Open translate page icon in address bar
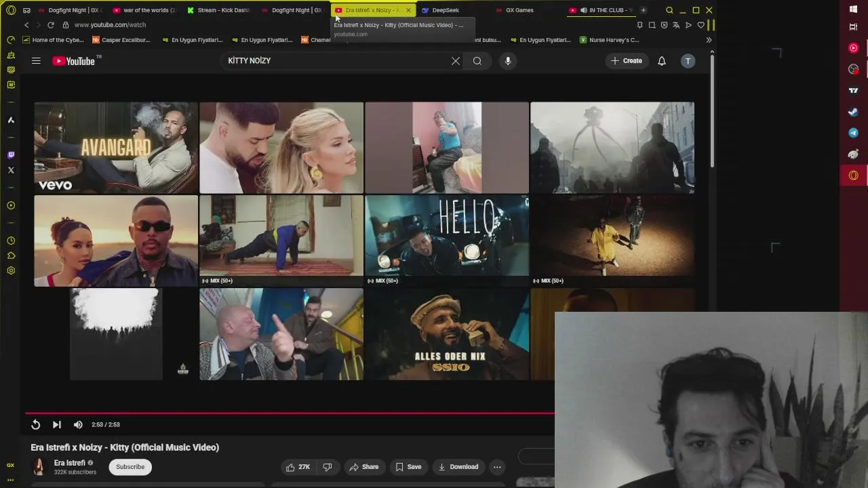868x488 pixels. [x=676, y=25]
